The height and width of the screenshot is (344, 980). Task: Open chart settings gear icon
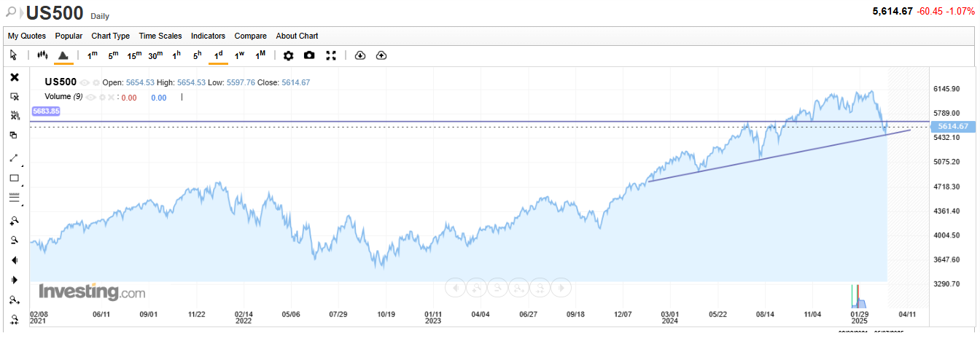pos(288,55)
